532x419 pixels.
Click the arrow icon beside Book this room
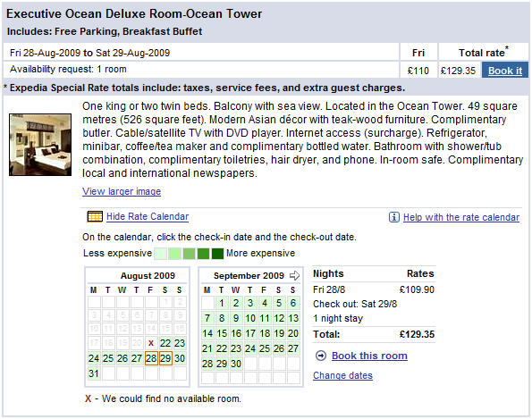coord(321,356)
